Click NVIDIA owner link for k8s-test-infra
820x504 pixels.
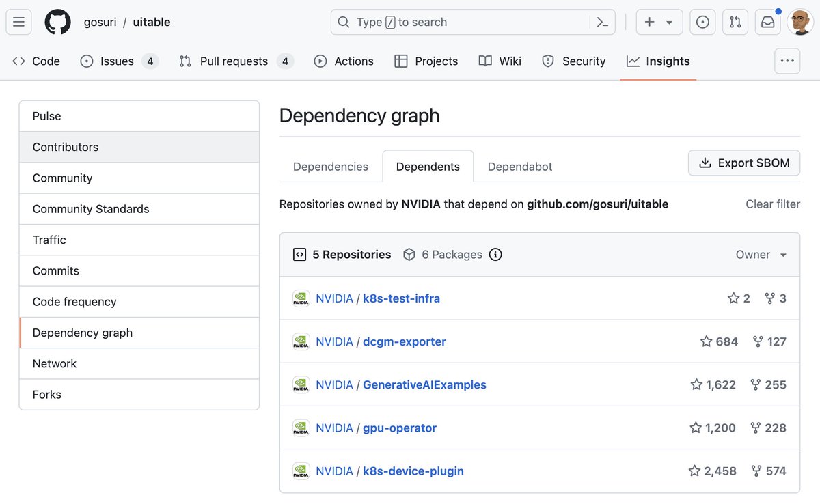pos(334,298)
